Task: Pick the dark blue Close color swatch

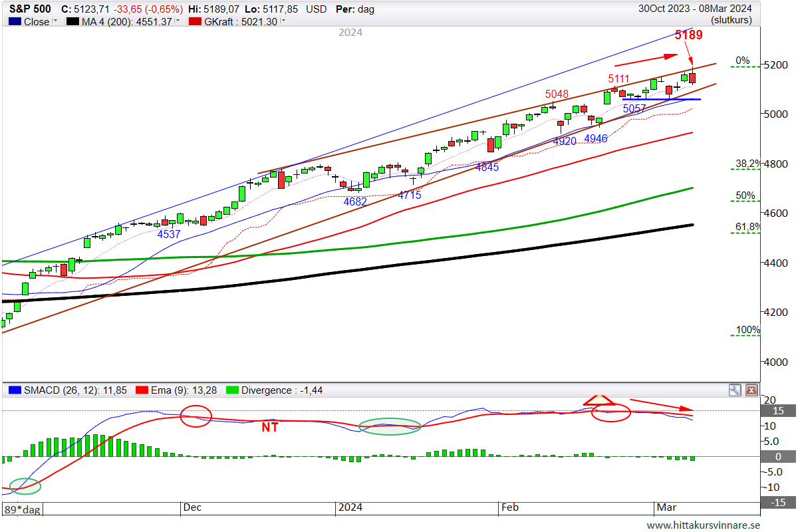Action: pos(15,21)
